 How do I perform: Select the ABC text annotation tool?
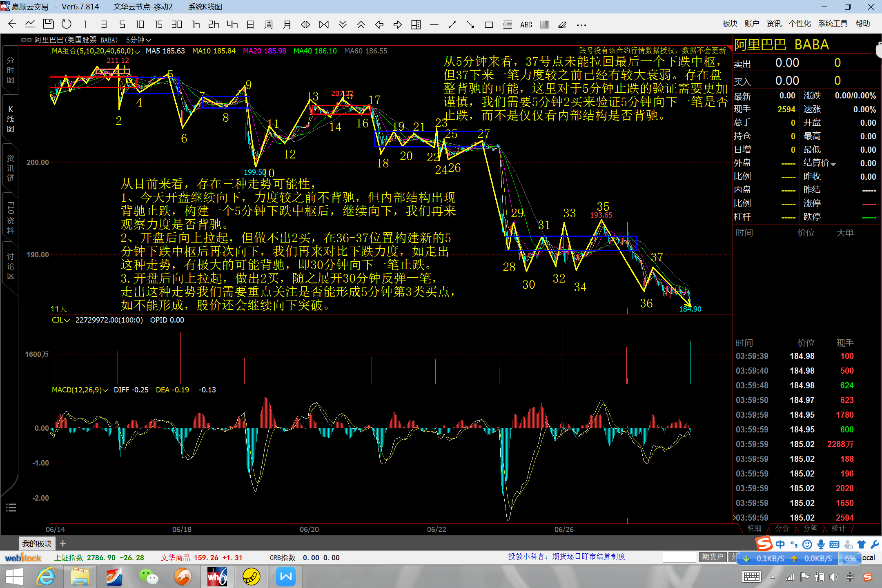tap(526, 25)
